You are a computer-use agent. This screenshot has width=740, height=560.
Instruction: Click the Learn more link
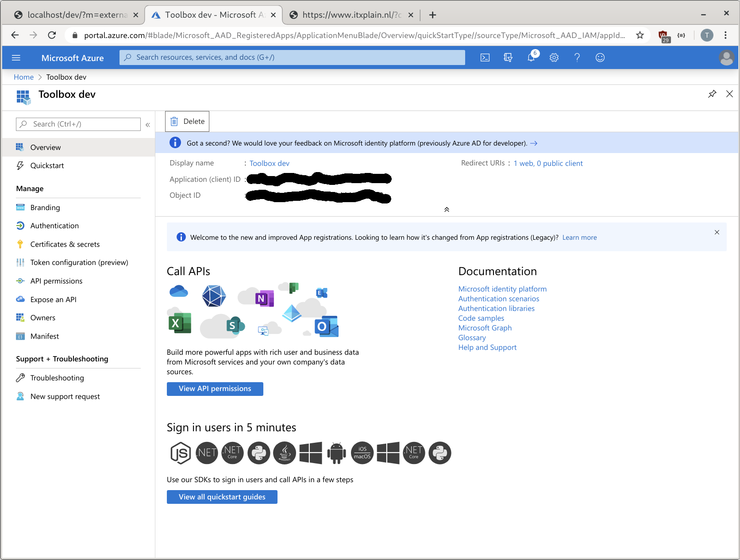pos(579,238)
